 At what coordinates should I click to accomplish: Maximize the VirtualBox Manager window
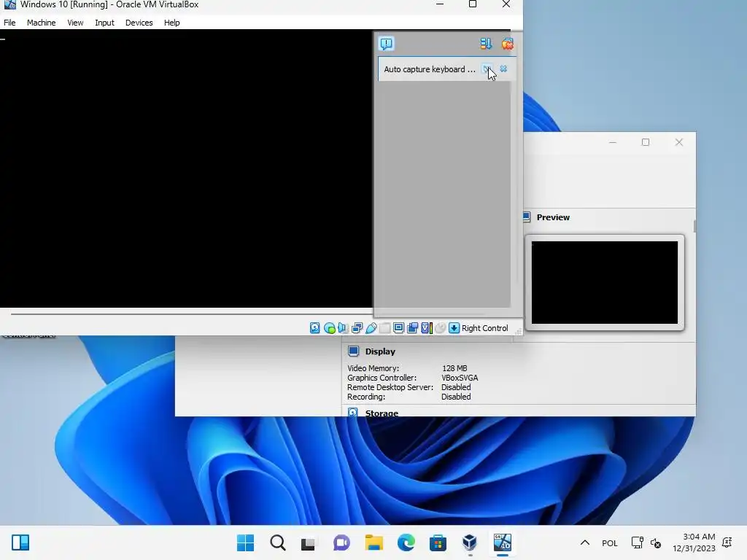(x=646, y=142)
